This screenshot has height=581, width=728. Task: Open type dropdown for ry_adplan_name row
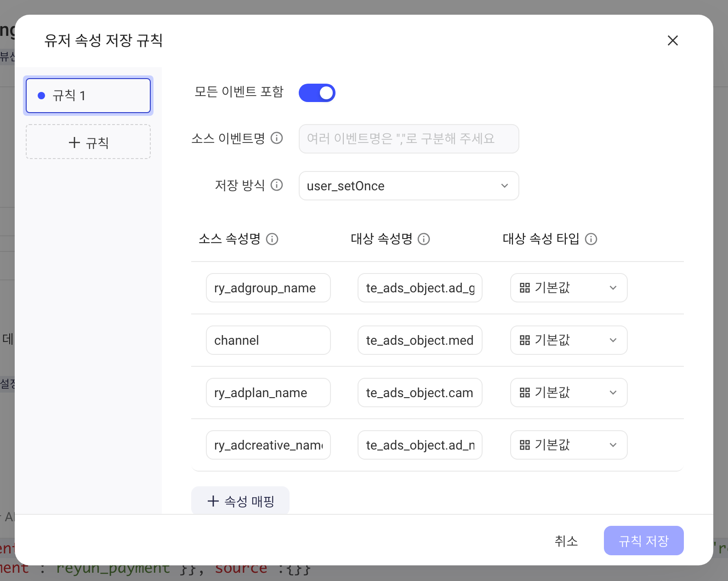569,393
